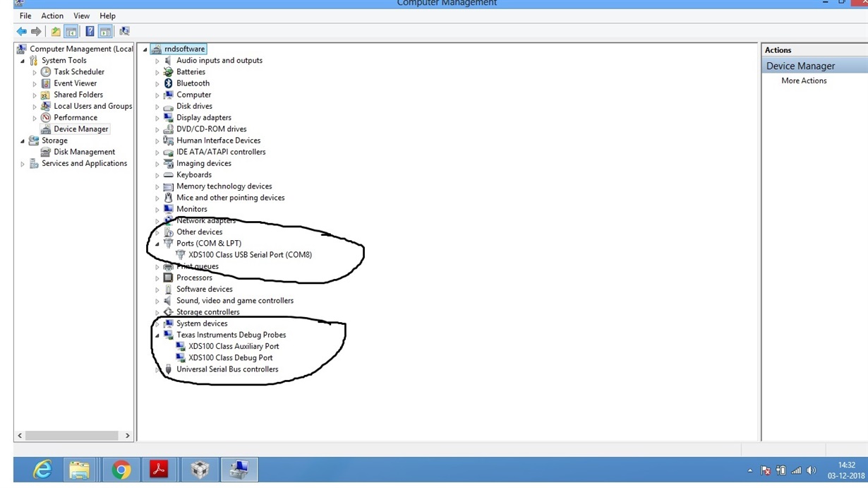Click the Batteries category icon
Screen dimensions: 868x488
(168, 72)
